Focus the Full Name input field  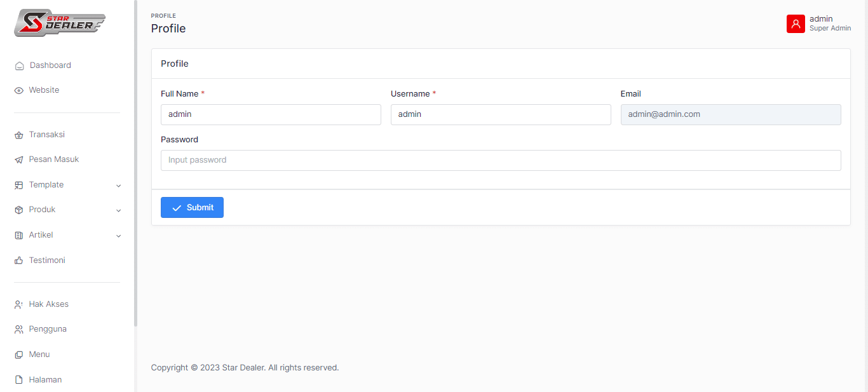tap(271, 114)
